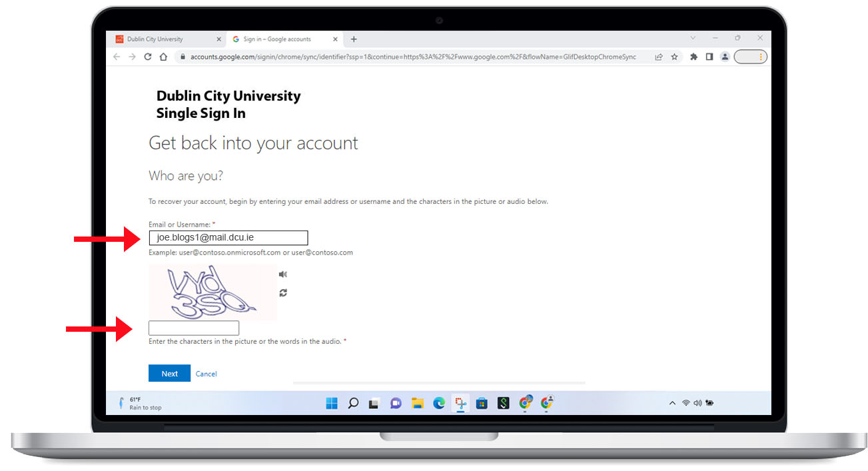Open the Windows Start menu

[x=332, y=403]
